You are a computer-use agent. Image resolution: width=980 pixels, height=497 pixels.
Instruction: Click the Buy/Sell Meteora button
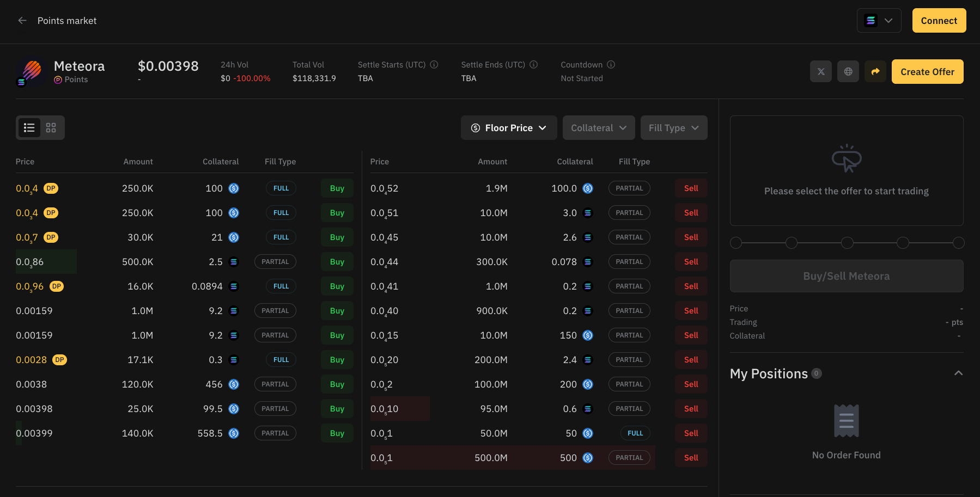point(846,276)
